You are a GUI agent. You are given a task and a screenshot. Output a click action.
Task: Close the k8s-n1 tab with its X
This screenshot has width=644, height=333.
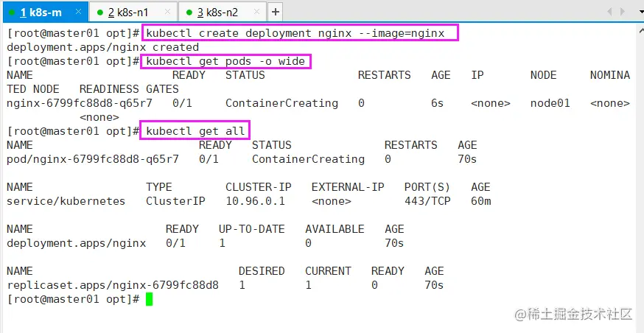(x=167, y=13)
